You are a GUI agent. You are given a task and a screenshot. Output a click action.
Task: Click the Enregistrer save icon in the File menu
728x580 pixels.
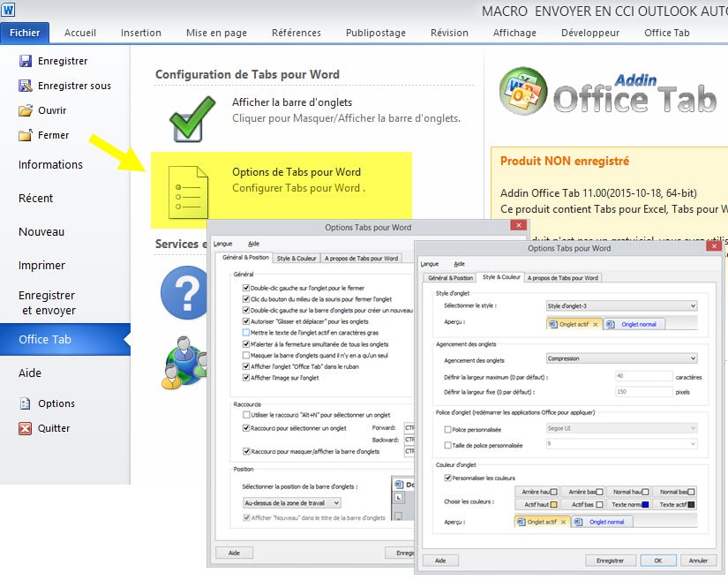pos(26,61)
